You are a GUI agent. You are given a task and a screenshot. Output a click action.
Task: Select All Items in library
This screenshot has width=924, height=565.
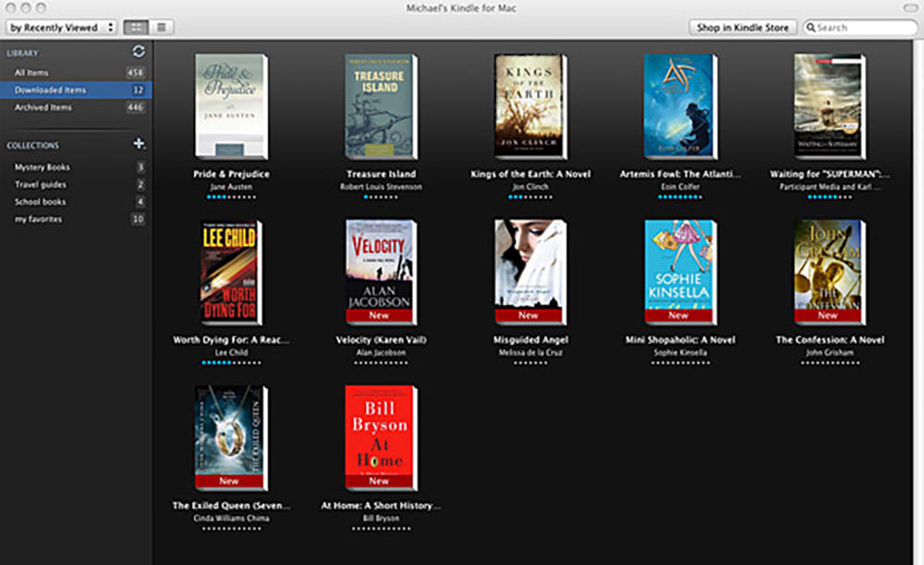tap(76, 72)
